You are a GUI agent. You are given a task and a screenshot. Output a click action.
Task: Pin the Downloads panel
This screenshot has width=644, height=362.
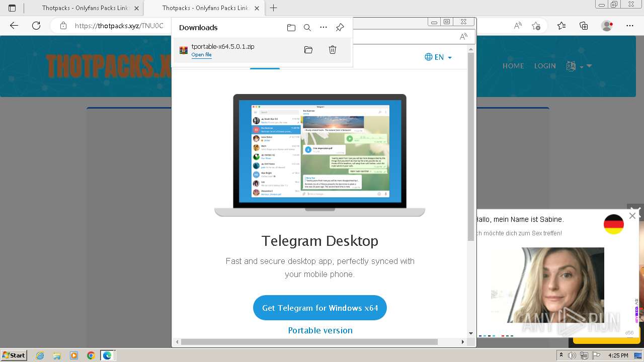[x=340, y=28]
